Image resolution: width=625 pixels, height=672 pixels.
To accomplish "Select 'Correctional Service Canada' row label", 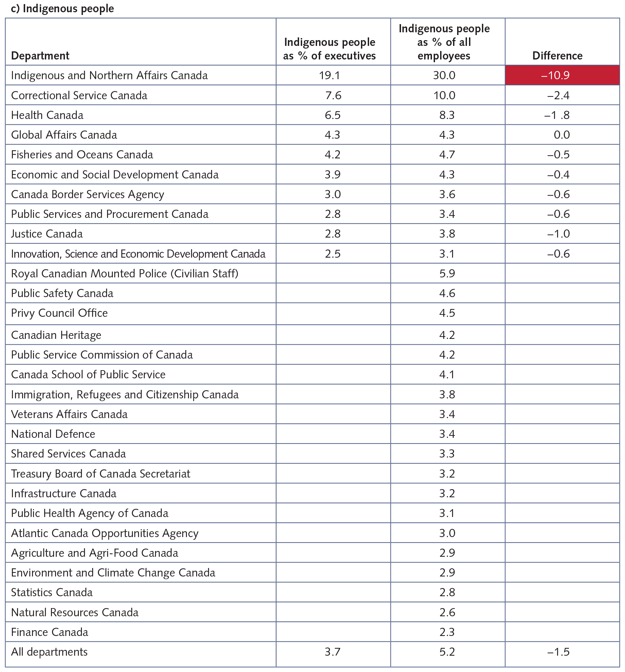I will (x=79, y=95).
